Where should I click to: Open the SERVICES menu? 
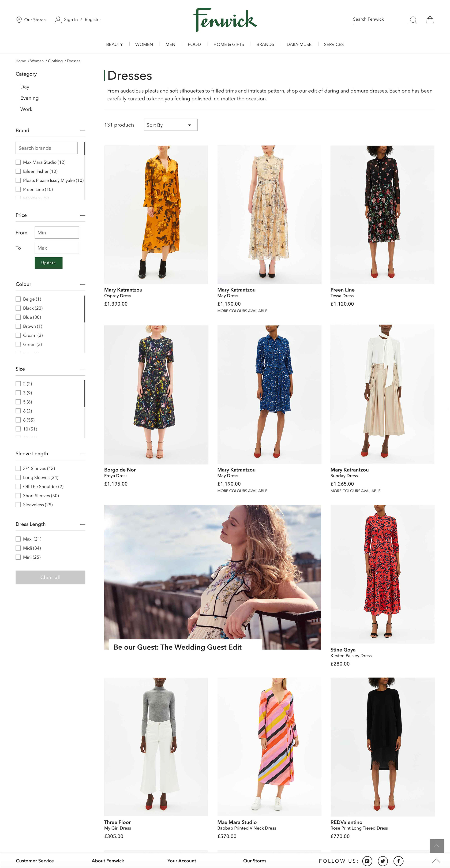point(334,45)
